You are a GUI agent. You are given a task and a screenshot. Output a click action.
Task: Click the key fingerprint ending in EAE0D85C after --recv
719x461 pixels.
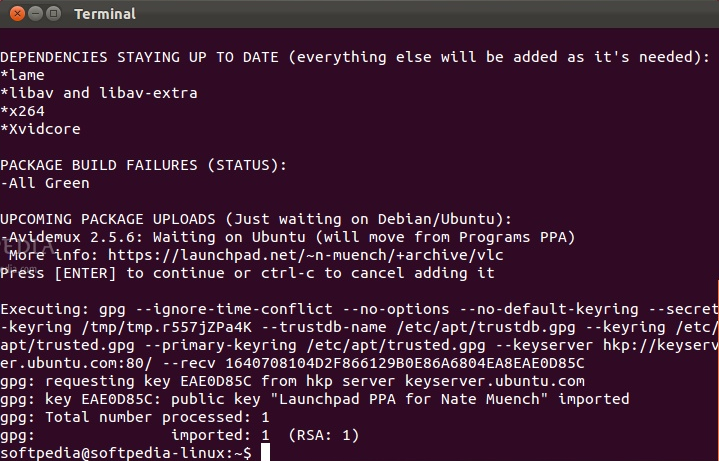(x=405, y=363)
